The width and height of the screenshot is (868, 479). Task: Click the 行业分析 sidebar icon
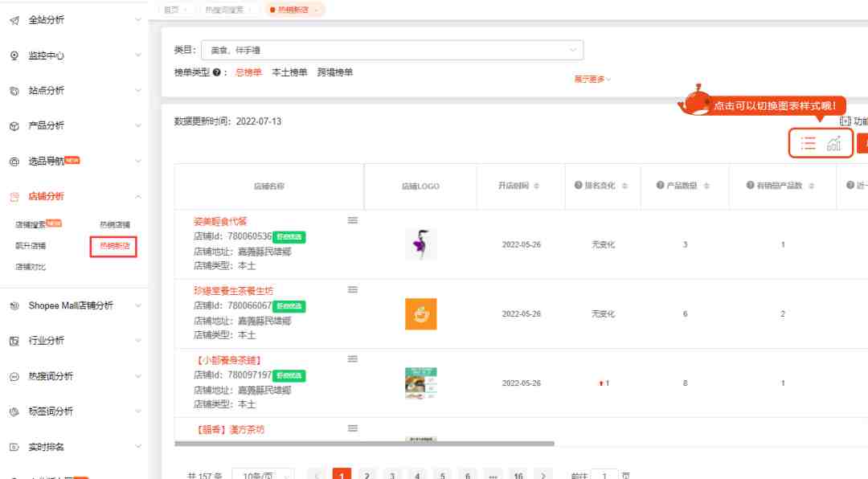tap(14, 341)
